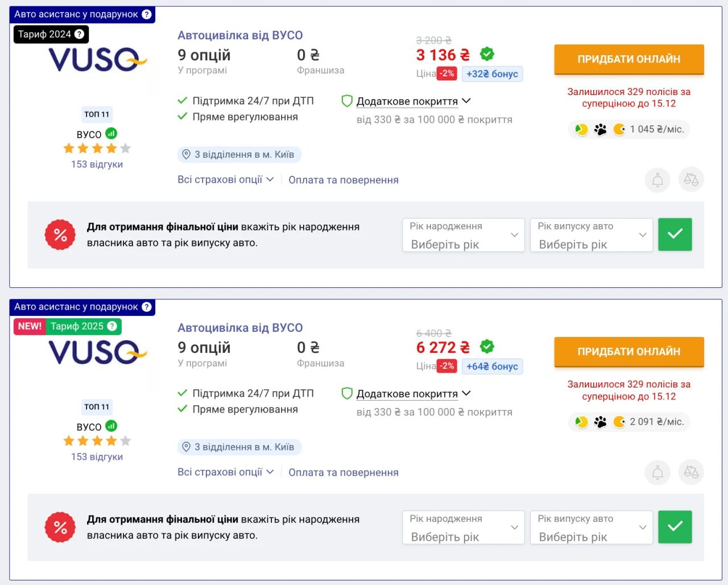This screenshot has height=585, width=728.
Task: Click the red percent badge on the discount banner
Action: pos(60,234)
